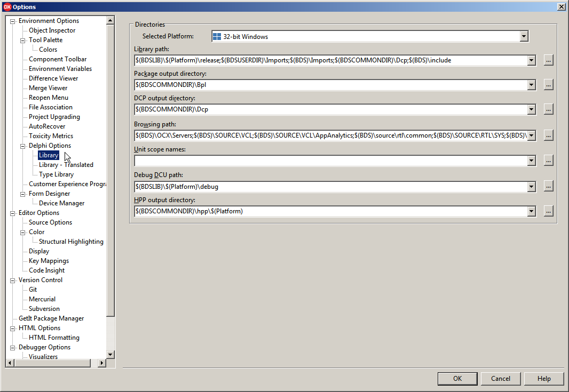The height and width of the screenshot is (392, 569).
Task: Select Structural Highlighting tree item
Action: pos(71,242)
